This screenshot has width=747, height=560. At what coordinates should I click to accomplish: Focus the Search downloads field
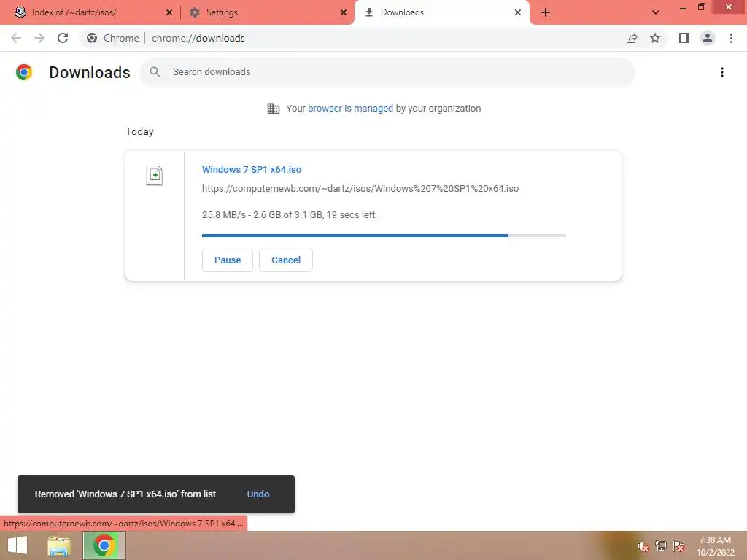(x=387, y=72)
